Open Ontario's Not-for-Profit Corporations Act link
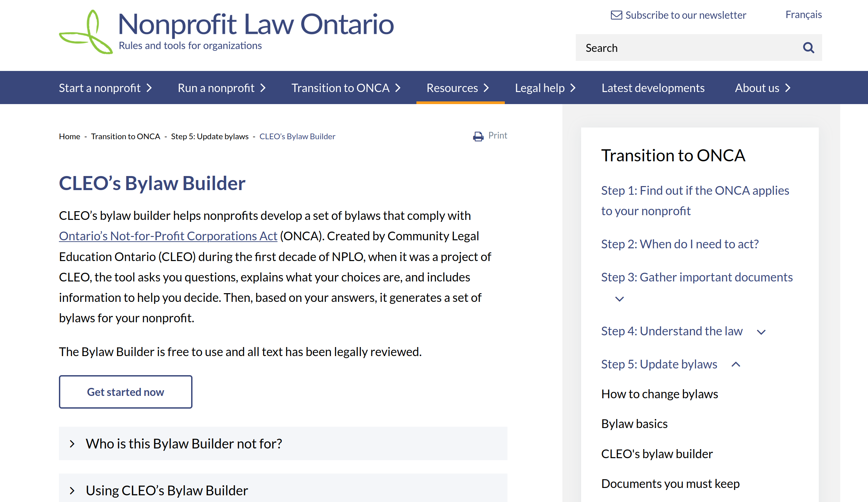The width and height of the screenshot is (868, 502). tap(168, 236)
